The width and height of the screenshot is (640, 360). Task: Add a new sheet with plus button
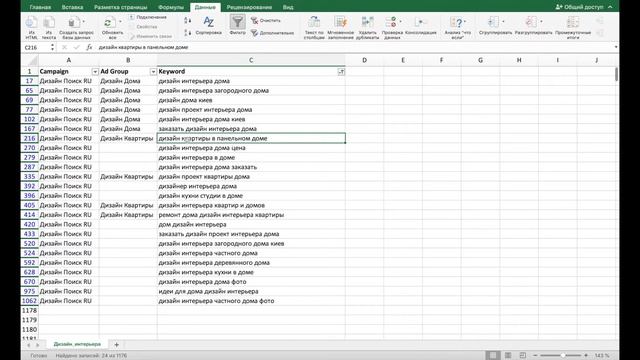point(116,344)
